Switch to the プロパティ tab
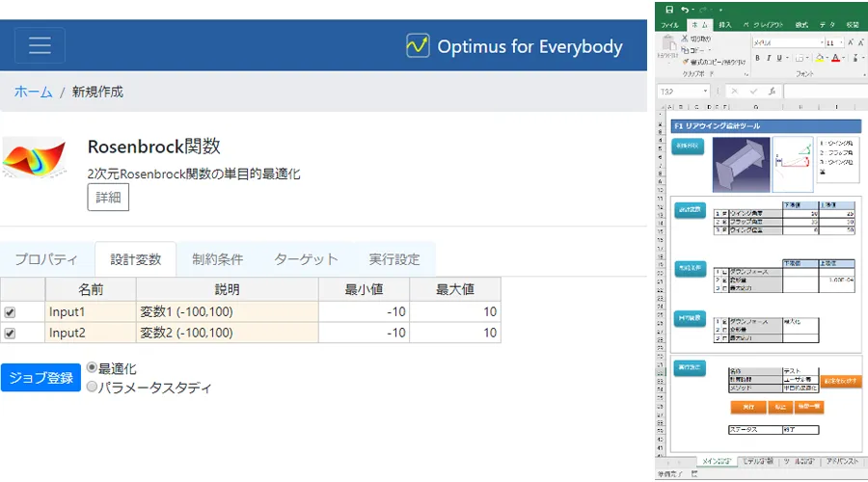 tap(46, 259)
